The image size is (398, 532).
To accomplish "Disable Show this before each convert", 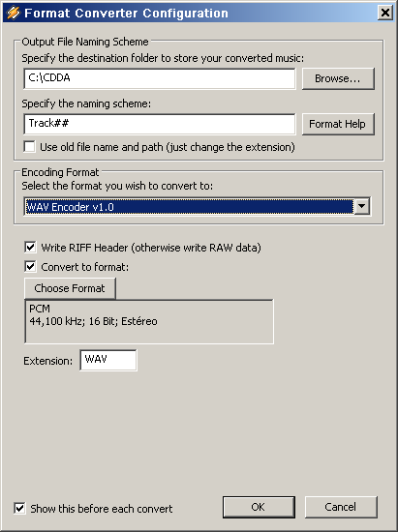I will pyautogui.click(x=19, y=508).
